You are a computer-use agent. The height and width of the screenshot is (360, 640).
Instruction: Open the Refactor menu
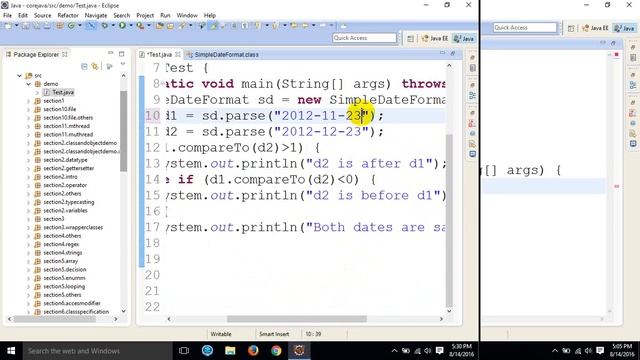68,15
